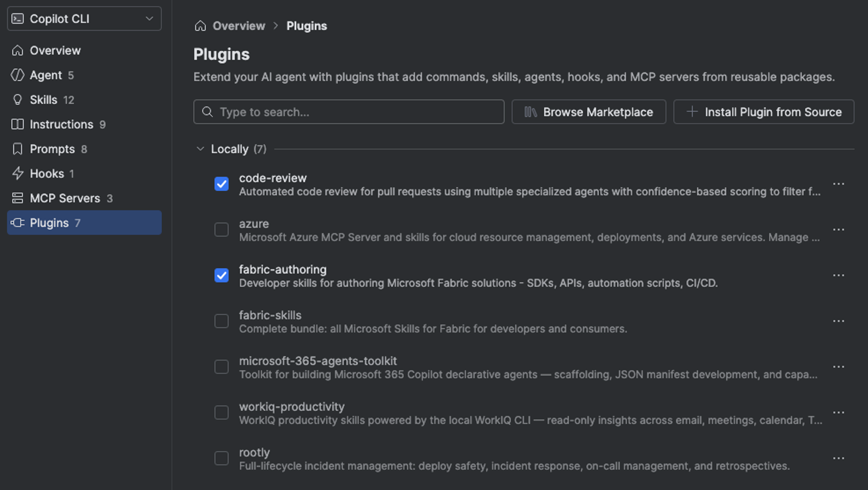Screen dimensions: 868x490
Task: Enable the rootly plugin checkbox
Action: click(221, 458)
